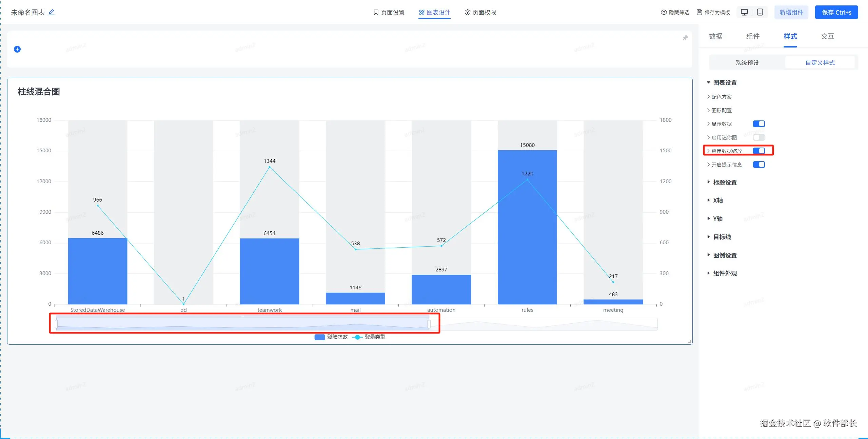This screenshot has width=868, height=439.
Task: Click the 保存 Ctrl+s button
Action: click(836, 12)
